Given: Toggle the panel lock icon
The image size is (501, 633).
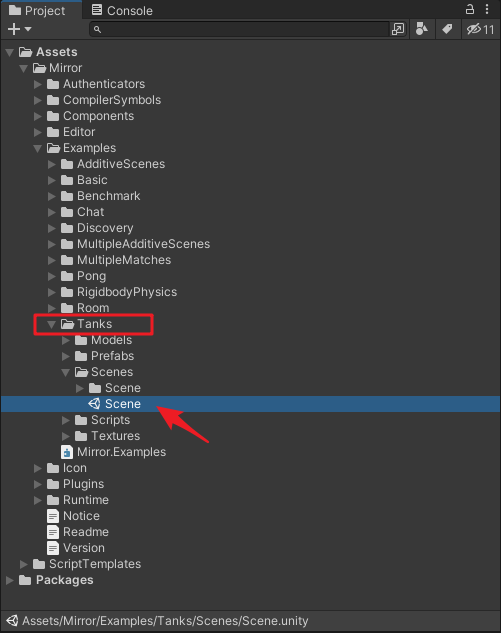Looking at the screenshot, I should click(470, 9).
